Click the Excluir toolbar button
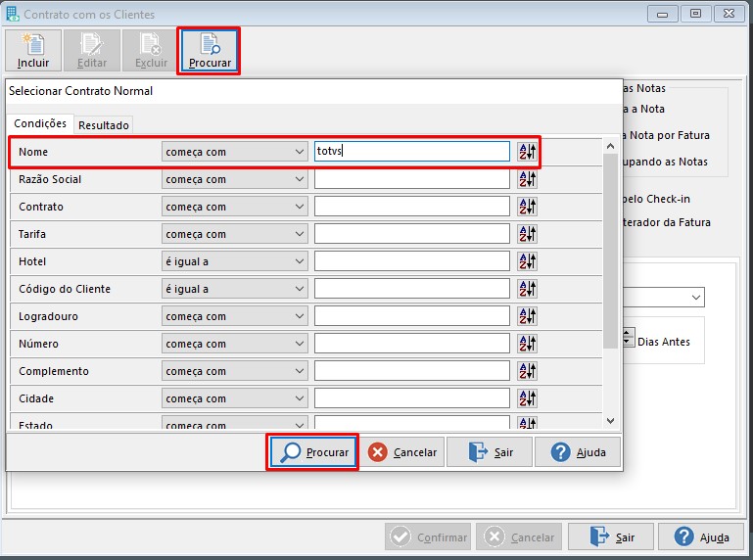This screenshot has width=753, height=560. [x=151, y=51]
